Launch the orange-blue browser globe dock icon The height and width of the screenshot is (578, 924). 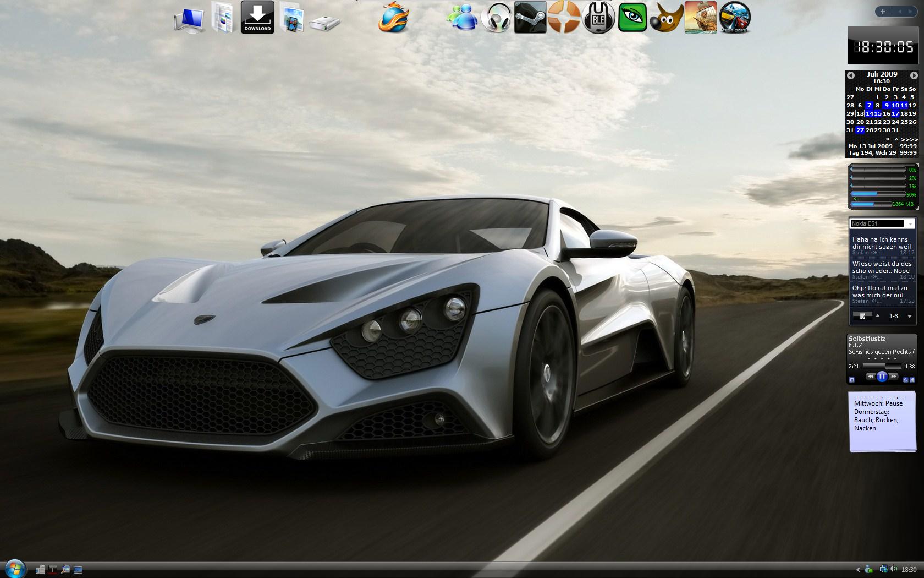click(394, 18)
